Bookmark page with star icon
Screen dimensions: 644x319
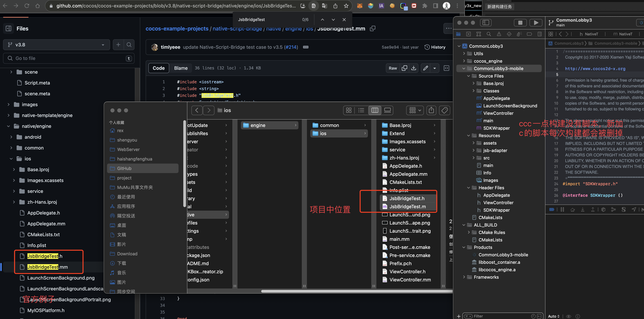346,6
